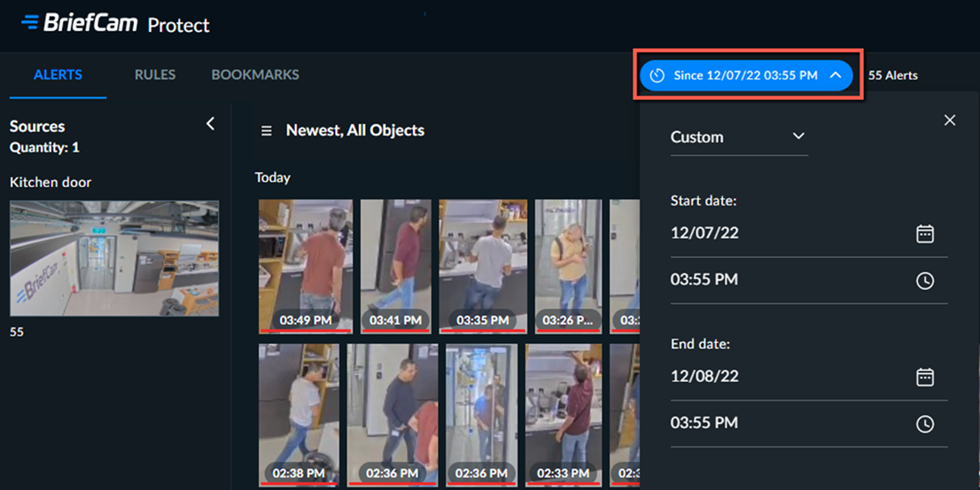Switch to the BOOKMARKS tab
The width and height of the screenshot is (980, 490).
point(255,75)
